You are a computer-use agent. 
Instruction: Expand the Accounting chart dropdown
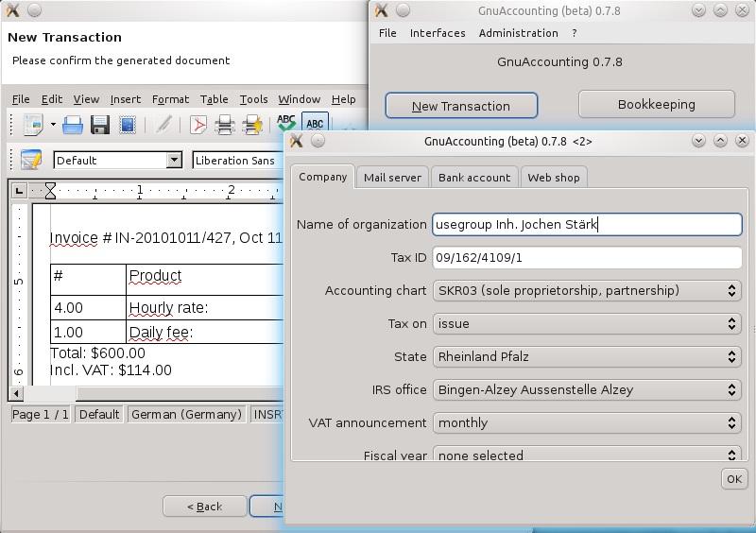587,290
